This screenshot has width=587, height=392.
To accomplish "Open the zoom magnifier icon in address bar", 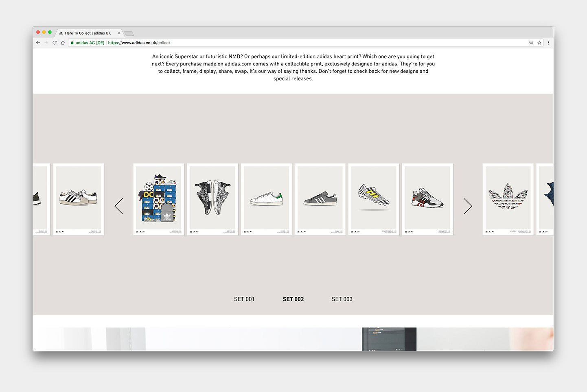I will pyautogui.click(x=531, y=43).
